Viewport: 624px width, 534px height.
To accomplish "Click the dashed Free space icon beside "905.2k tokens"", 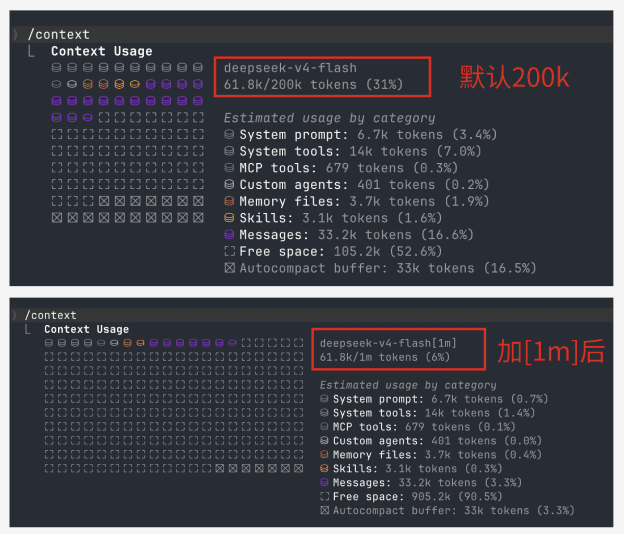I will click(324, 497).
